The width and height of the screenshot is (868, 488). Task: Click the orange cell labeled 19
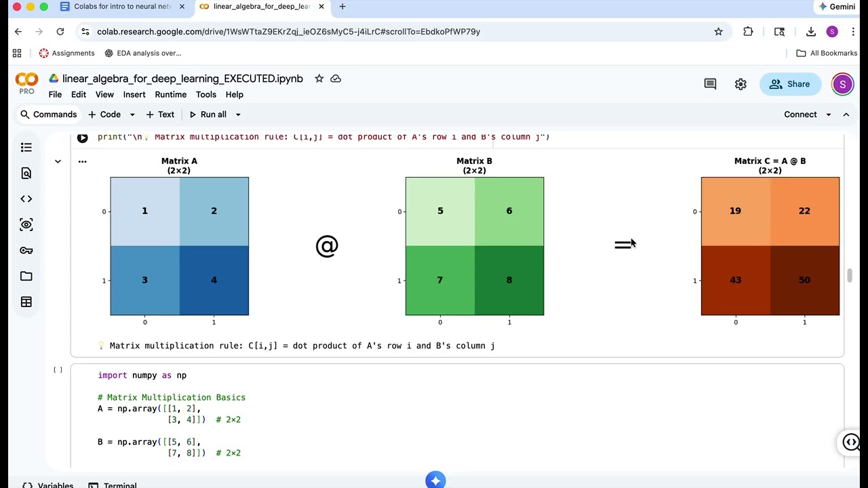[x=736, y=211]
